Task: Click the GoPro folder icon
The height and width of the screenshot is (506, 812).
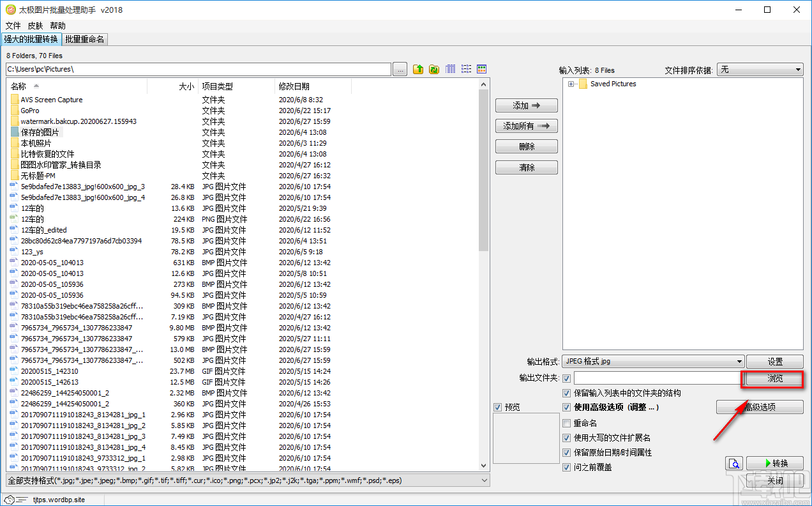Action: pyautogui.click(x=15, y=111)
